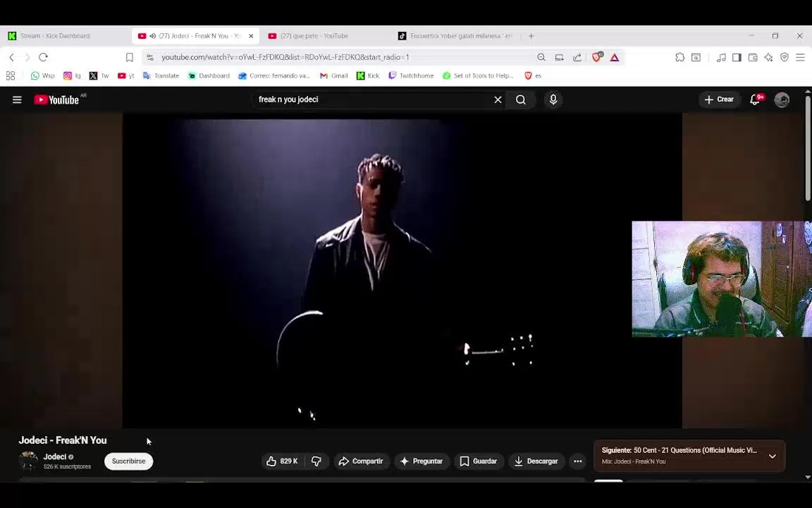Open the Wsp WhatsApp bookmark
The height and width of the screenshot is (508, 812).
[x=42, y=75]
